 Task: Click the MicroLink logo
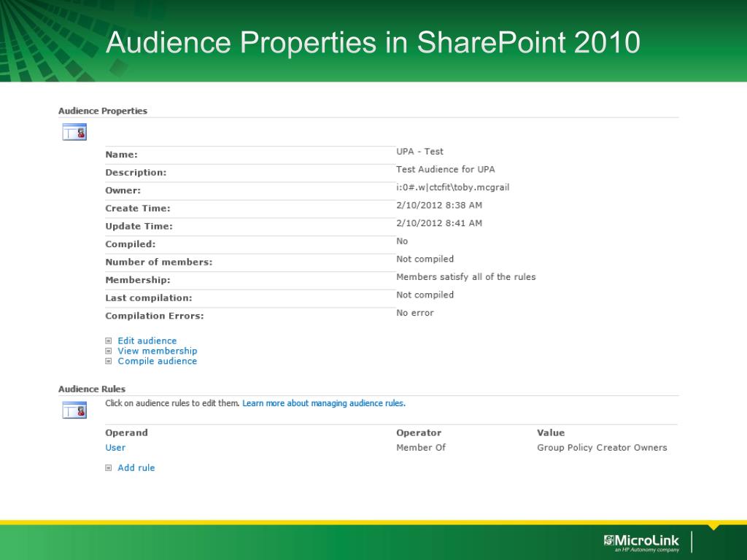click(641, 542)
